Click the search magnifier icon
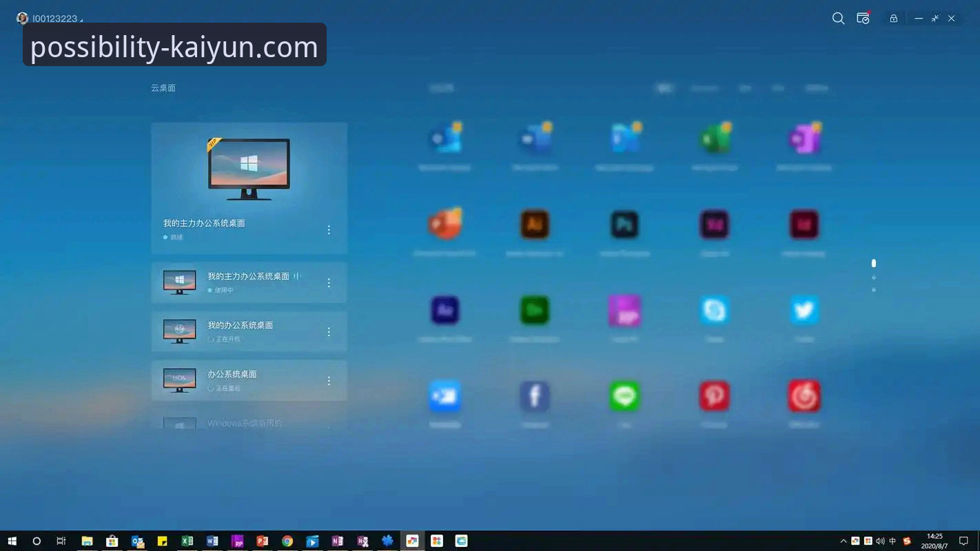The width and height of the screenshot is (980, 551). click(838, 19)
